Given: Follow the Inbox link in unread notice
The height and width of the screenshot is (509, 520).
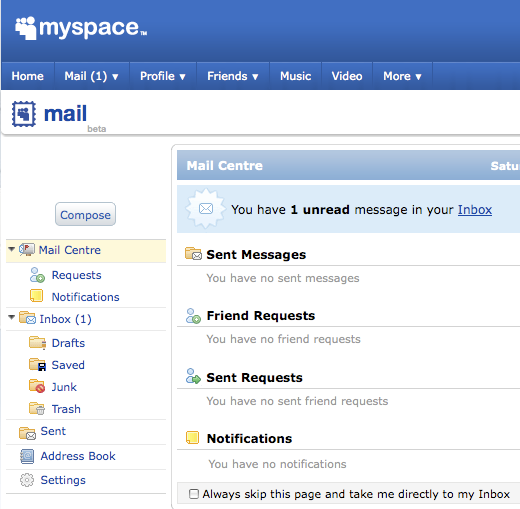Looking at the screenshot, I should click(475, 210).
